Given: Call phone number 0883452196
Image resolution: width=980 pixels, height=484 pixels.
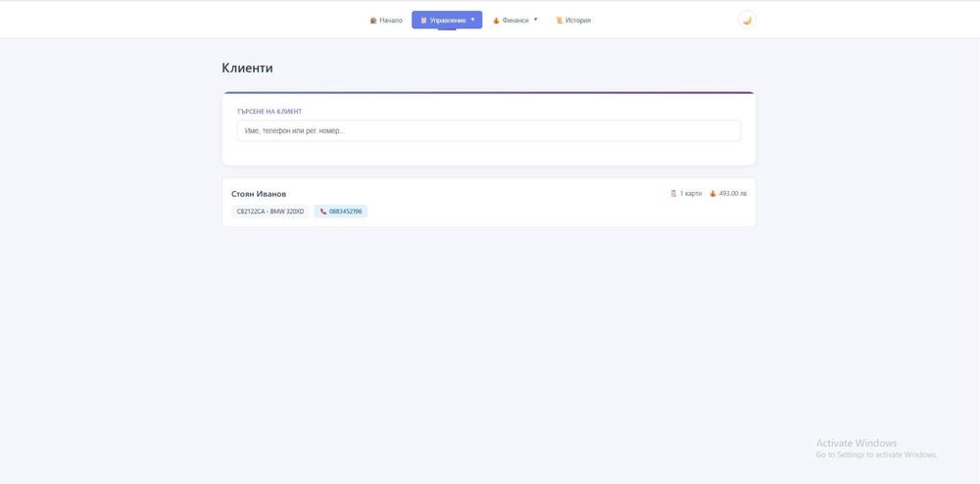Looking at the screenshot, I should pos(341,212).
